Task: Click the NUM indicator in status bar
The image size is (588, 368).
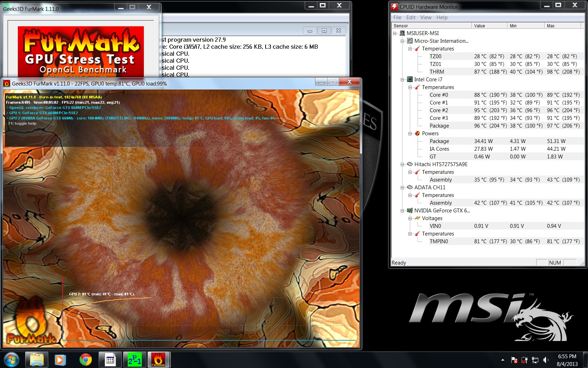Action: (x=555, y=263)
